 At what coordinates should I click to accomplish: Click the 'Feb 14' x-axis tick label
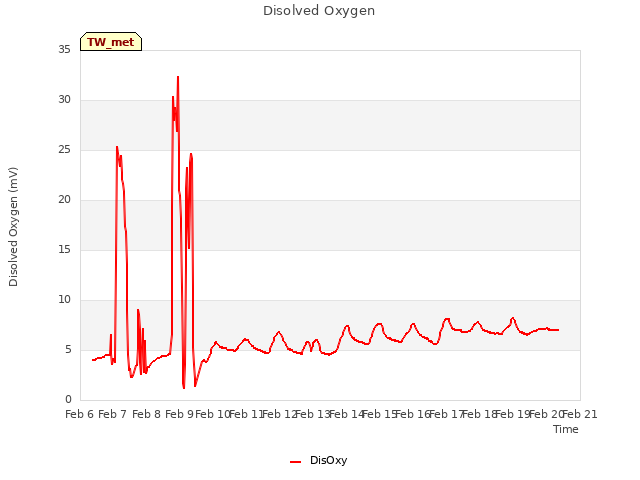coord(347,414)
